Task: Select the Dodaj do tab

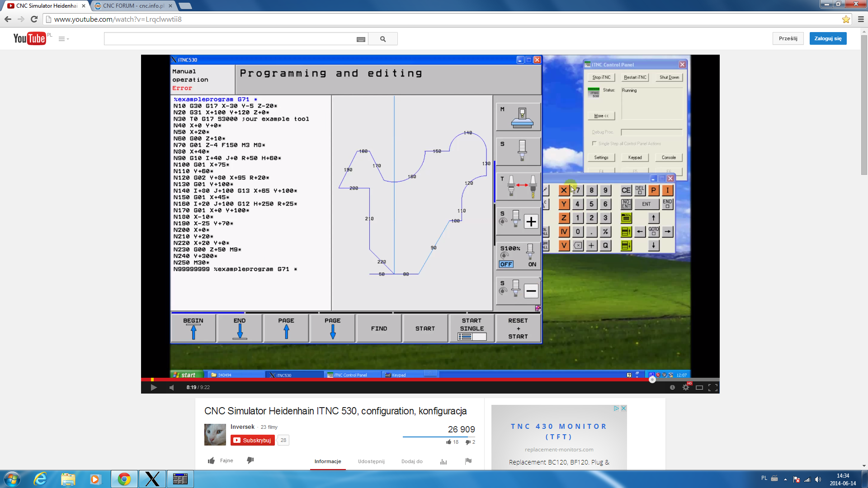Action: click(x=412, y=461)
